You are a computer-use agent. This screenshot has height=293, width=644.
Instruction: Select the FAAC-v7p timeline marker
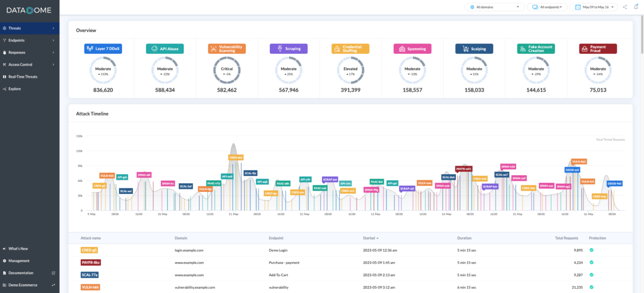[x=214, y=183]
